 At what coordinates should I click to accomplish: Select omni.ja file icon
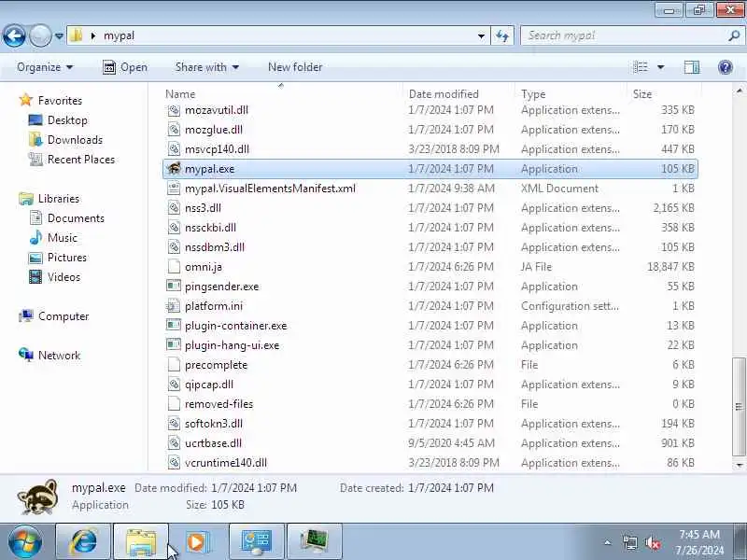click(174, 267)
